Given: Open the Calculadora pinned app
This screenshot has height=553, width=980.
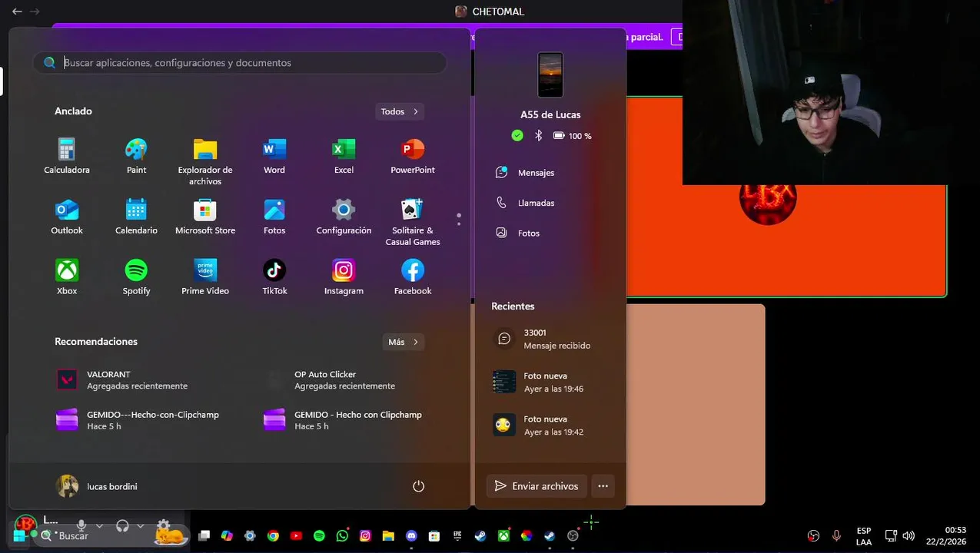Looking at the screenshot, I should (x=67, y=156).
